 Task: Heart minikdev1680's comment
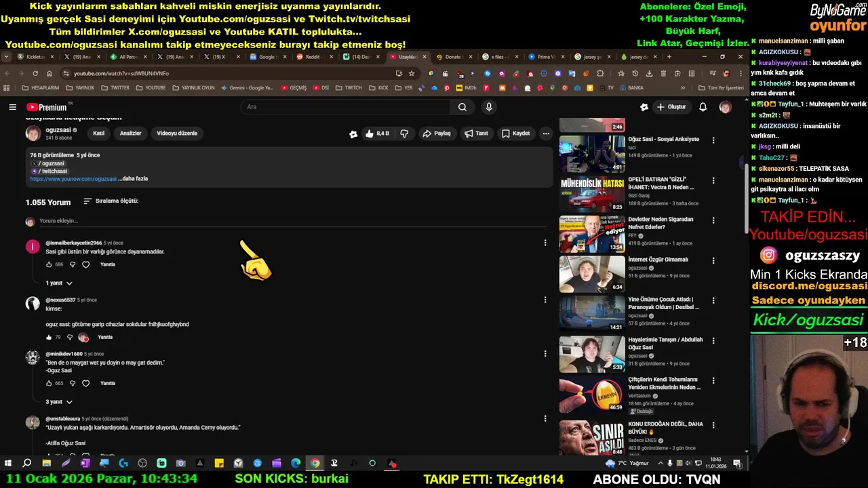pos(85,383)
